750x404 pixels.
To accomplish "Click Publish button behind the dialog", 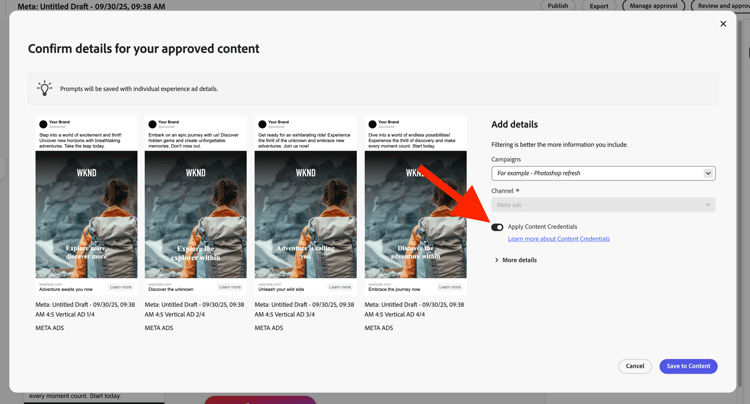I will tap(558, 6).
